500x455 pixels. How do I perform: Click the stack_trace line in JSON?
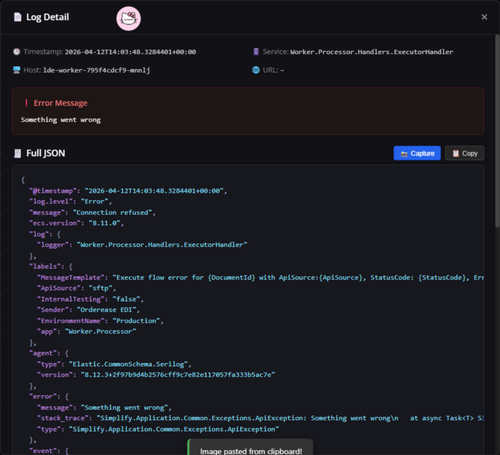(261, 418)
